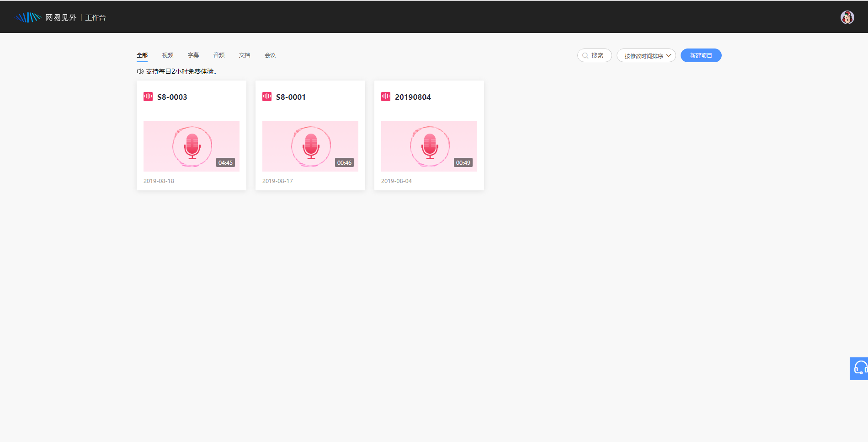Image resolution: width=868 pixels, height=442 pixels.
Task: Click the audio icon beside 20190804
Action: coord(386,97)
